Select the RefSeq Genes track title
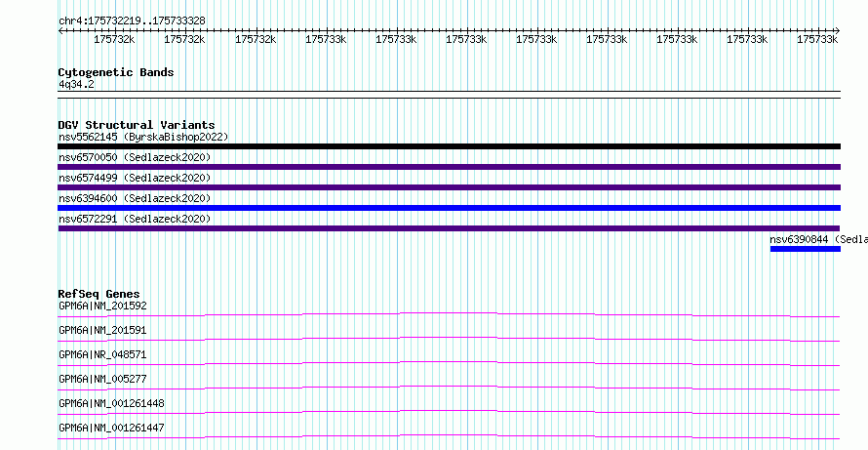 [x=99, y=294]
